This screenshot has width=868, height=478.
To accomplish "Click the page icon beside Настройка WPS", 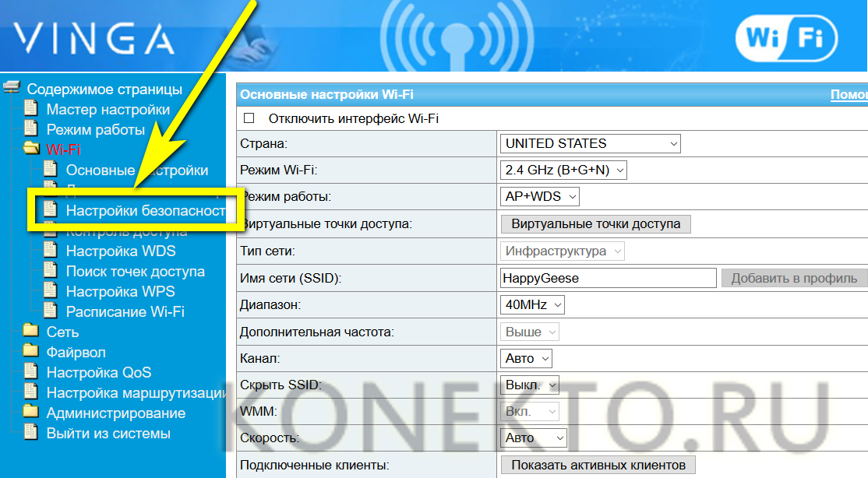I will (x=51, y=290).
